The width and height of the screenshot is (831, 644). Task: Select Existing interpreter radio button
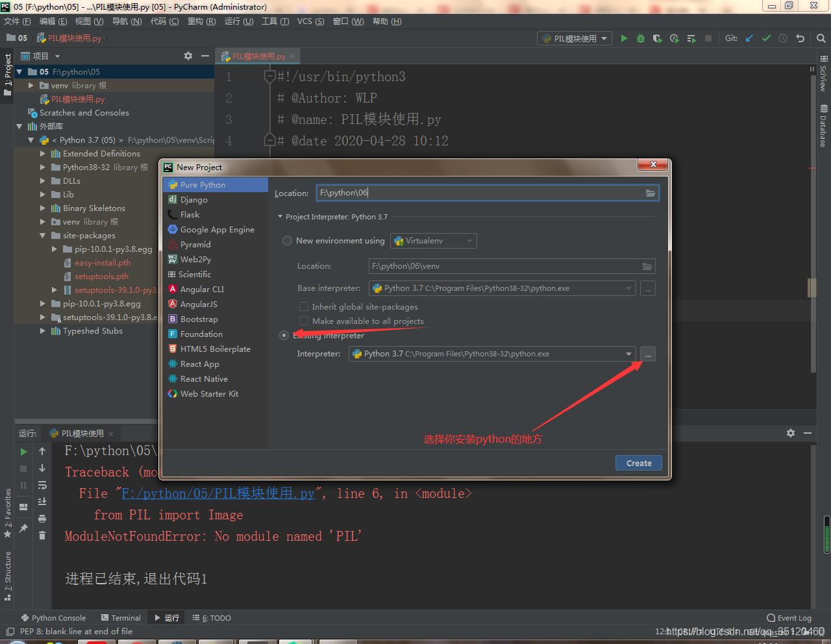(x=284, y=336)
